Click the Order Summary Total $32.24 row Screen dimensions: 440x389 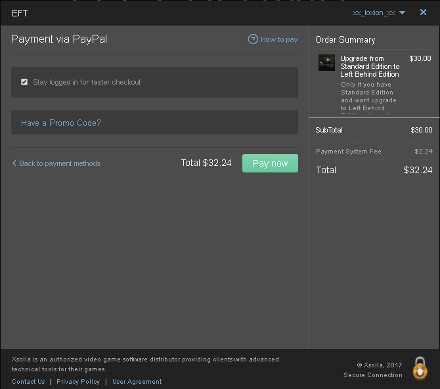[374, 170]
